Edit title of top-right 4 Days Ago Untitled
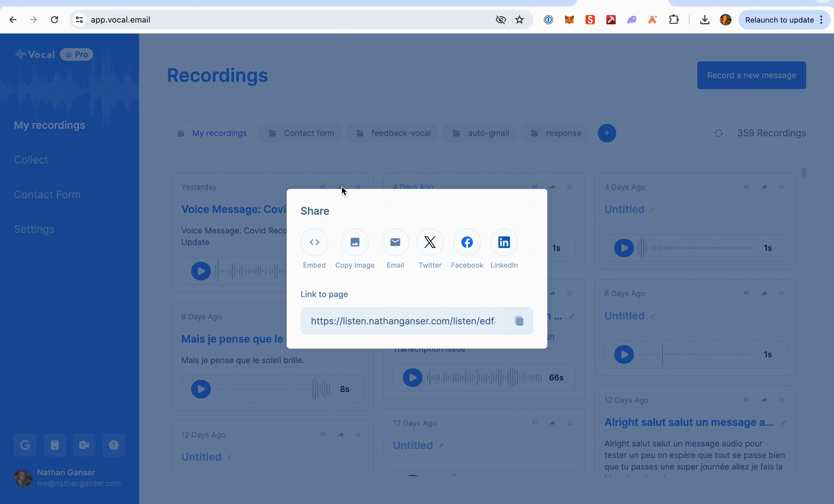The height and width of the screenshot is (504, 834). [x=653, y=210]
